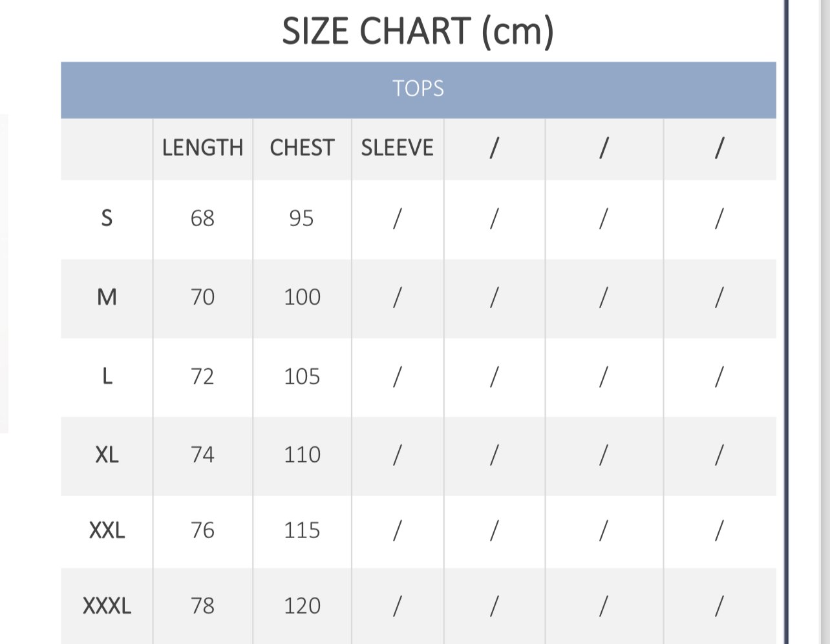This screenshot has width=830, height=644.
Task: Select the XXXL size row label
Action: pos(107,606)
